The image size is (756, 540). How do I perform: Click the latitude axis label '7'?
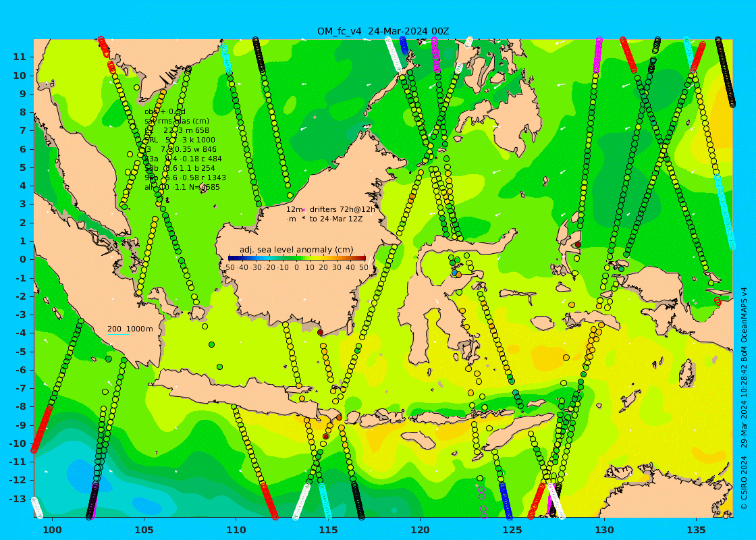(22, 131)
